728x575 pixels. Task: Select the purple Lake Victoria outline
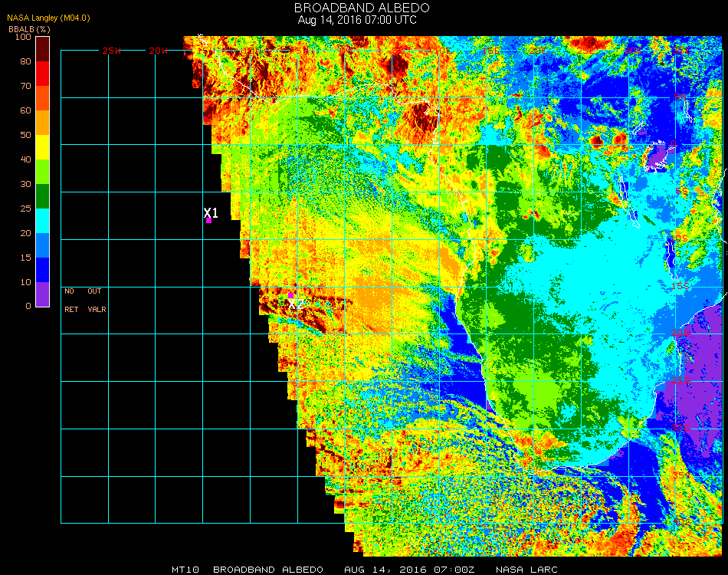coord(658,158)
